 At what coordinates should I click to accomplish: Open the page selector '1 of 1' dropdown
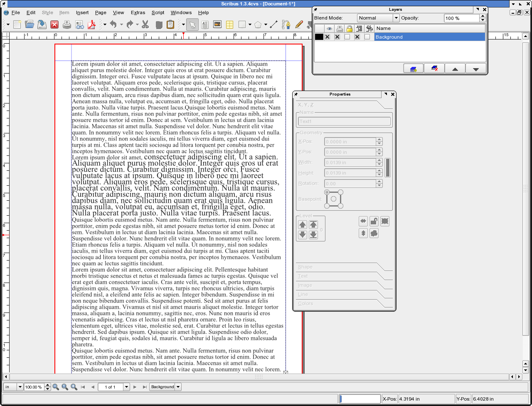point(126,387)
